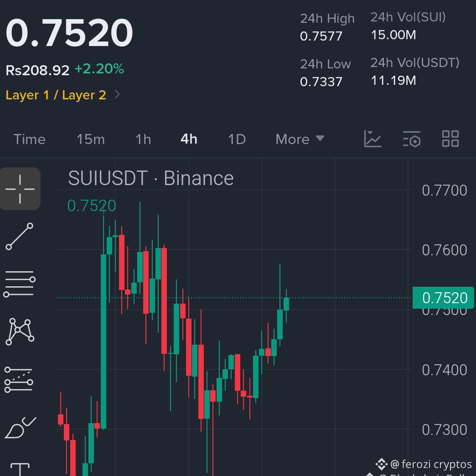Select the horizontal lines drawing tool

click(x=20, y=284)
